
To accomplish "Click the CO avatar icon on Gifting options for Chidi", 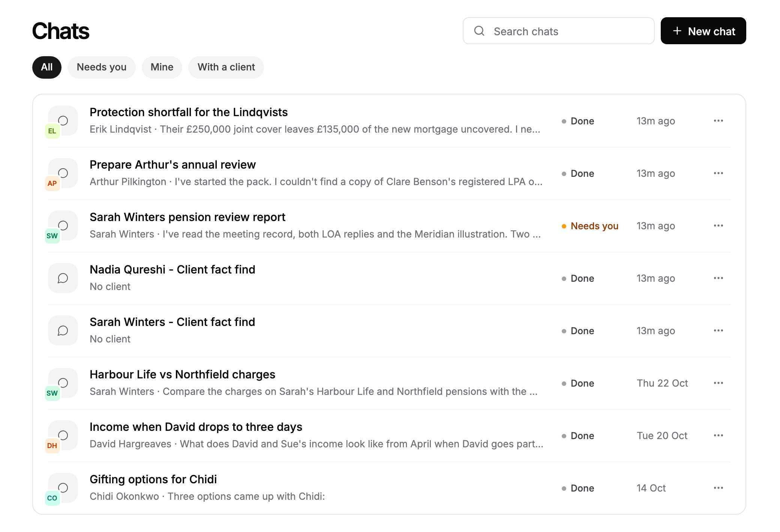I will click(52, 498).
